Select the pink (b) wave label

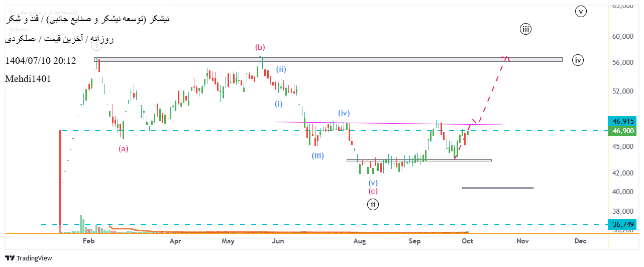[260, 47]
